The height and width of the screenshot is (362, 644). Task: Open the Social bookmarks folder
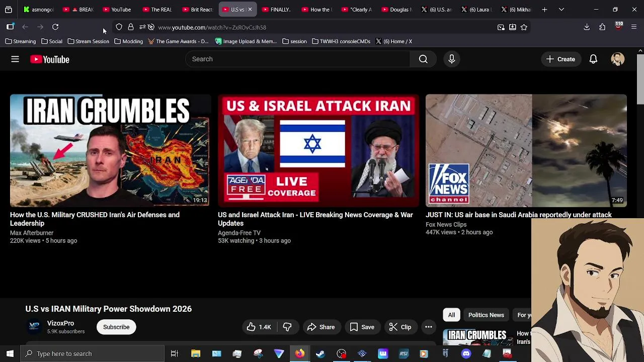coord(52,41)
